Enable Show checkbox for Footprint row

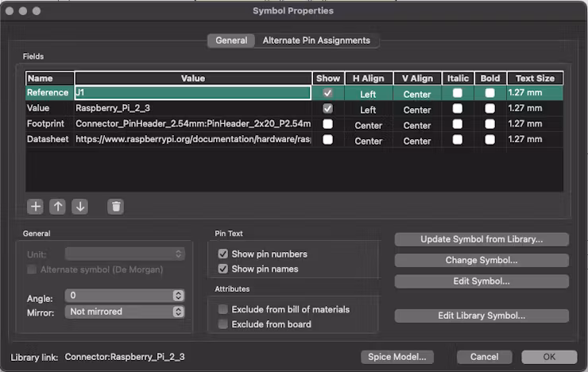click(x=327, y=124)
